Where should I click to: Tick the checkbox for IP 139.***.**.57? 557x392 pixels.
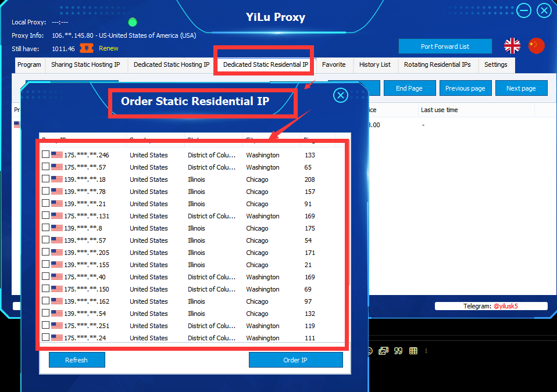click(x=45, y=239)
